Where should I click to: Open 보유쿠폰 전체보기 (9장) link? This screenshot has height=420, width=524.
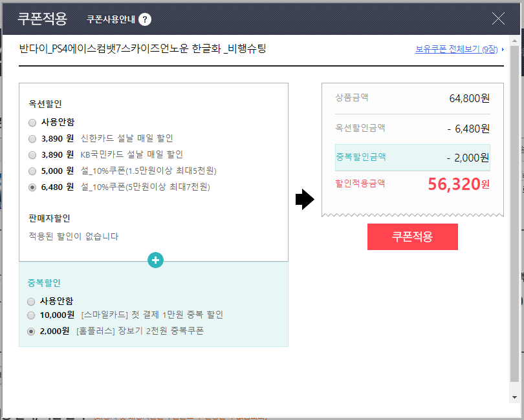click(x=458, y=49)
